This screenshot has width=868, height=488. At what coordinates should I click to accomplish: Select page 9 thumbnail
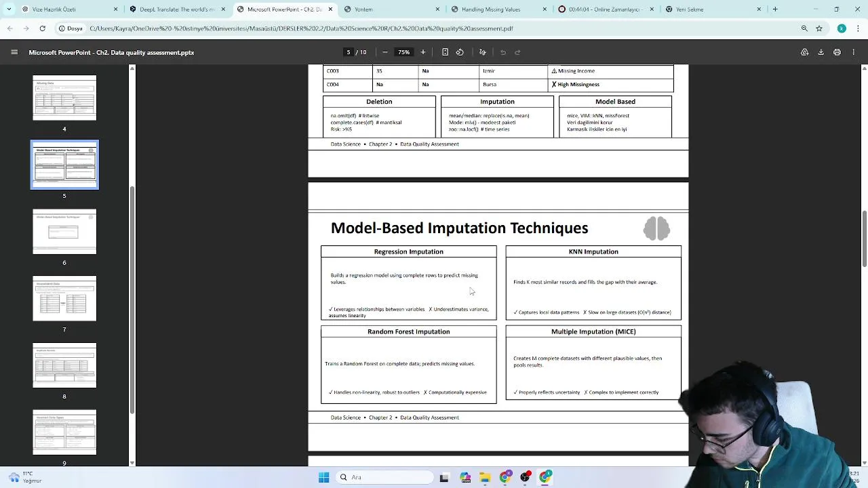pos(64,432)
